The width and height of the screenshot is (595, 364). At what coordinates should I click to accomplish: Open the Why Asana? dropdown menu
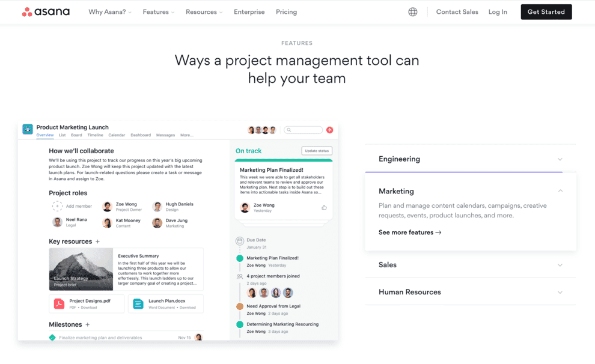(110, 12)
